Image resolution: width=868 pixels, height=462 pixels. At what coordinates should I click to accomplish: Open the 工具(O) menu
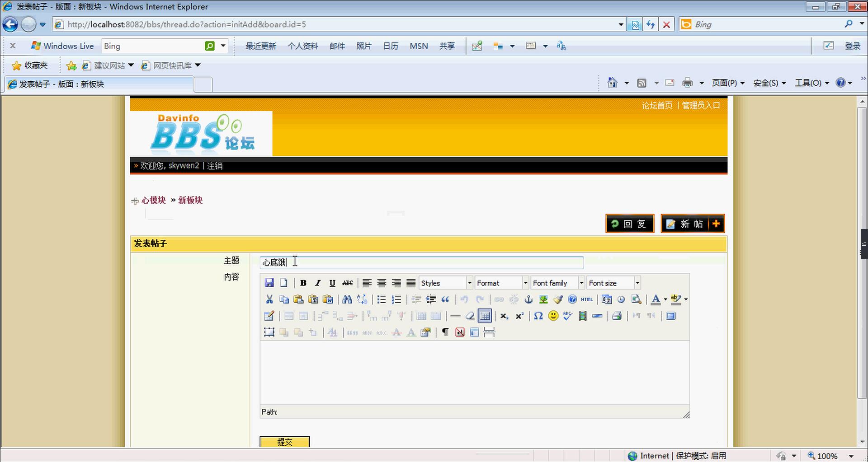click(812, 83)
